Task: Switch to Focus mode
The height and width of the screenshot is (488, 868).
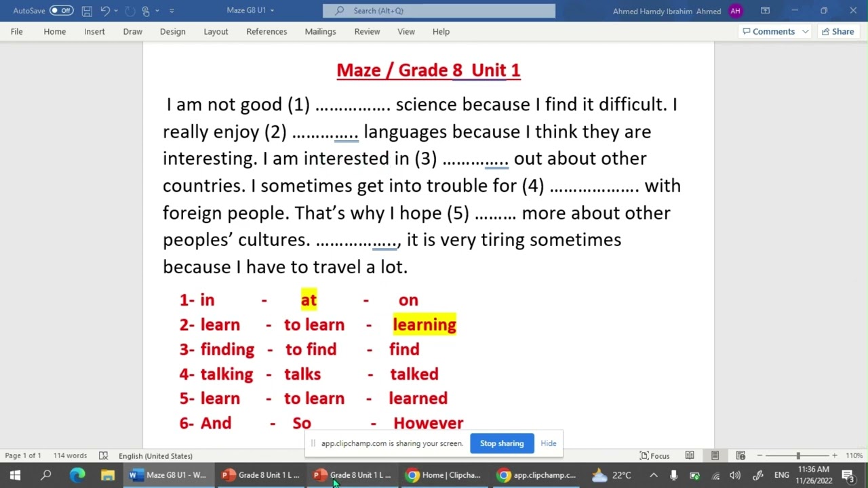Action: (654, 455)
